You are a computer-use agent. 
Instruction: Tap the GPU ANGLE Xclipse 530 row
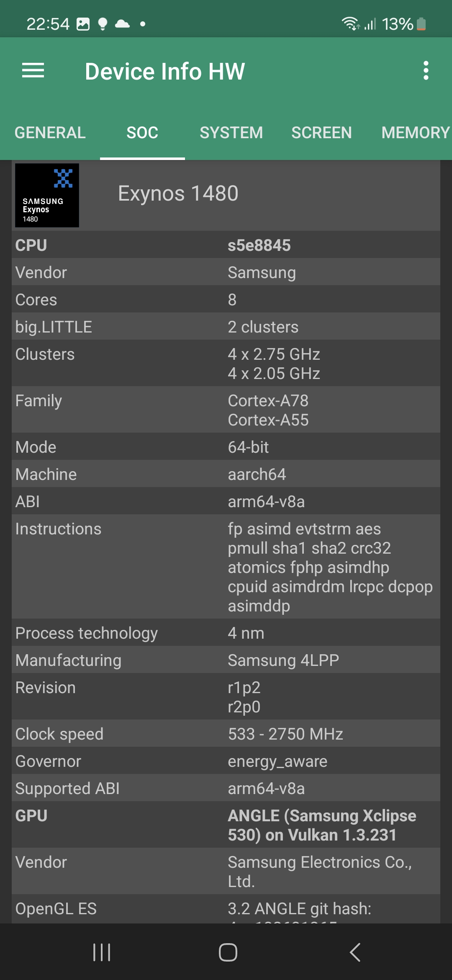click(x=226, y=825)
